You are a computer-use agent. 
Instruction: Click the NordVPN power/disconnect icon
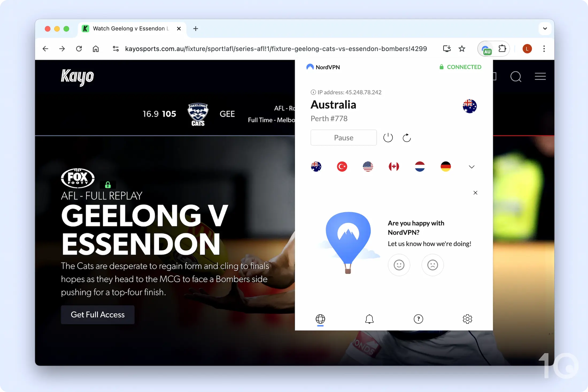(388, 137)
